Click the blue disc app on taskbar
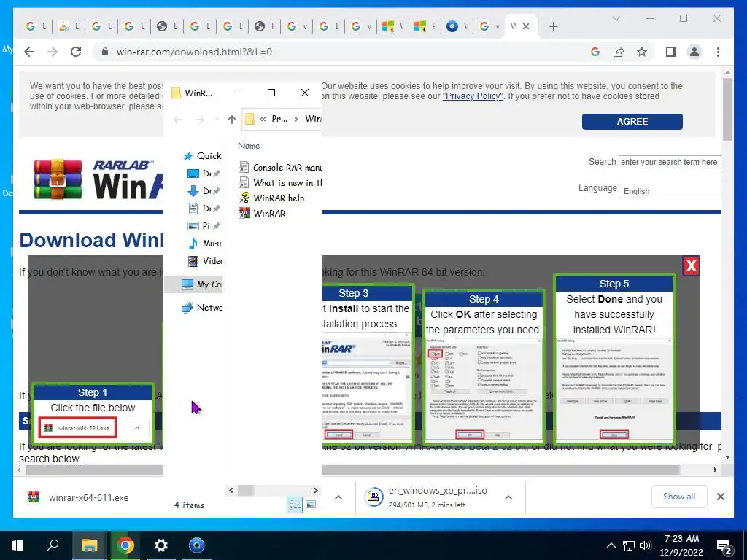 pyautogui.click(x=197, y=545)
